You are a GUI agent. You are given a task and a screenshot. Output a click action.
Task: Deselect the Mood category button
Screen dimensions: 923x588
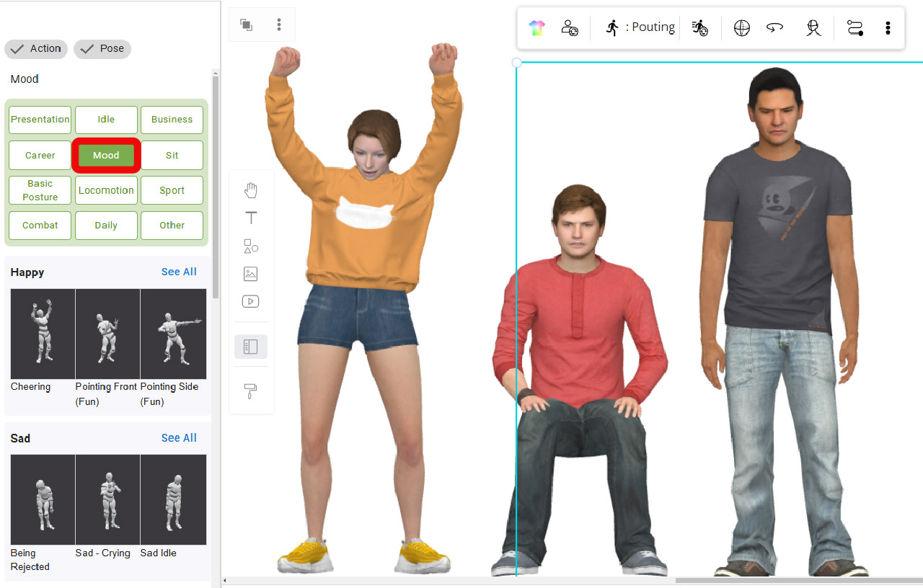106,155
